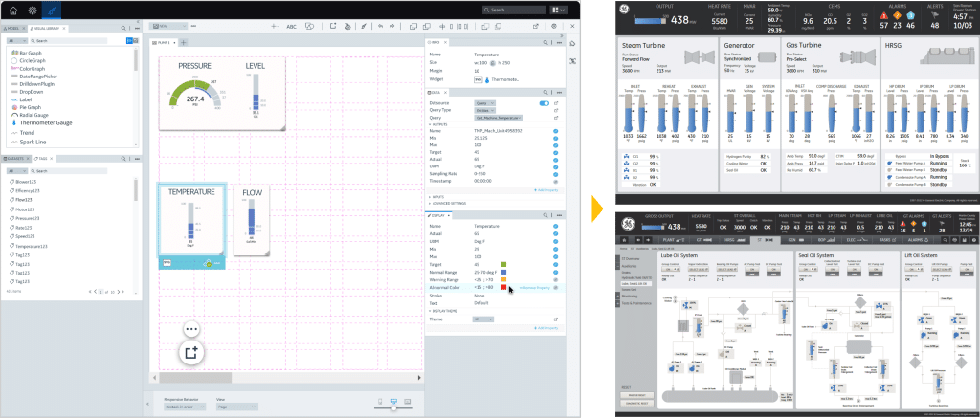Toggle the Datasource switch

(x=544, y=101)
